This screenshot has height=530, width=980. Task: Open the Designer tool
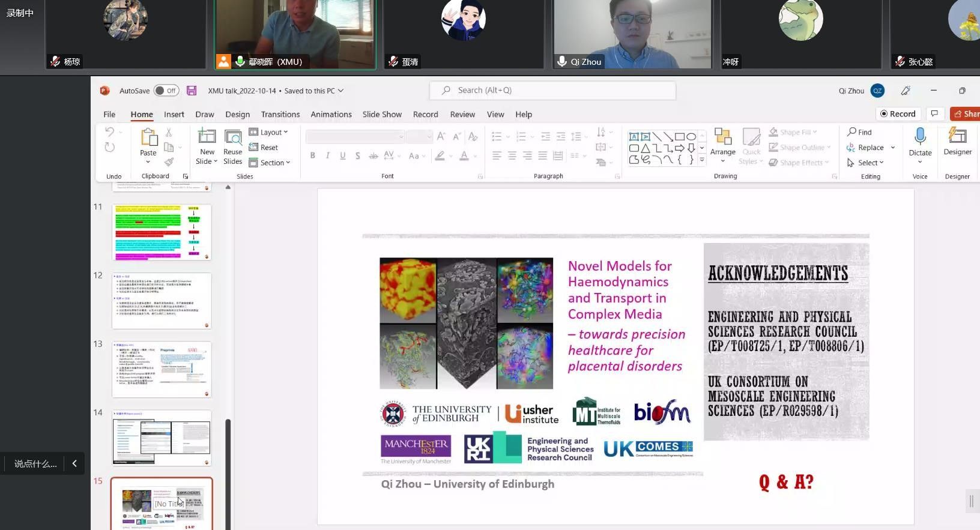[957, 137]
